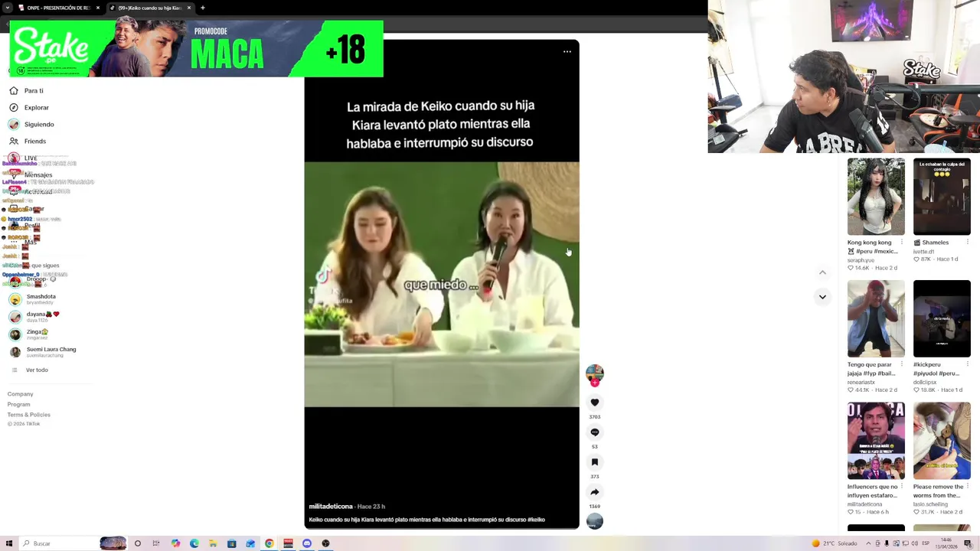This screenshot has height=551, width=980.
Task: Open File Explorer from the taskbar
Action: [213, 543]
